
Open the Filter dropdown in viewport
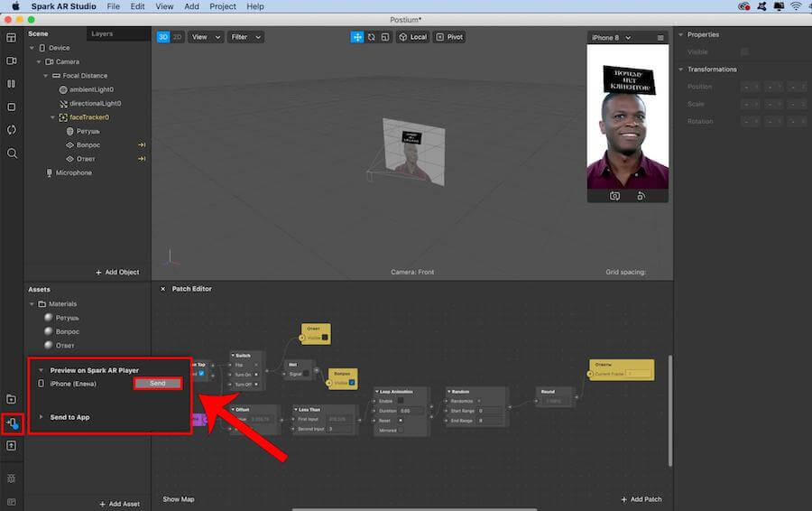click(245, 37)
